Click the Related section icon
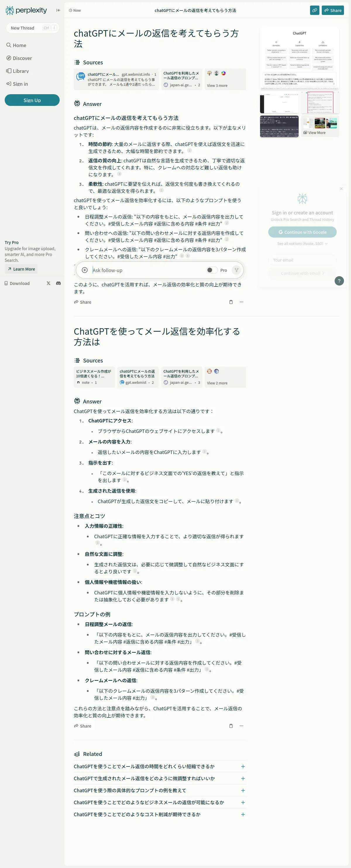The width and height of the screenshot is (351, 868). [x=77, y=754]
